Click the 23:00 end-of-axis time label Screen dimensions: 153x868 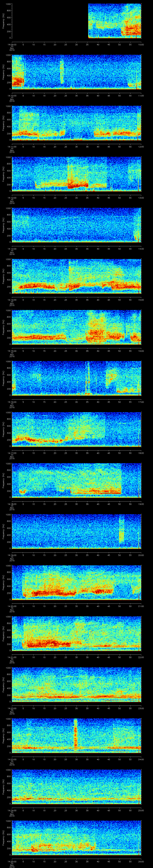[141, 708]
